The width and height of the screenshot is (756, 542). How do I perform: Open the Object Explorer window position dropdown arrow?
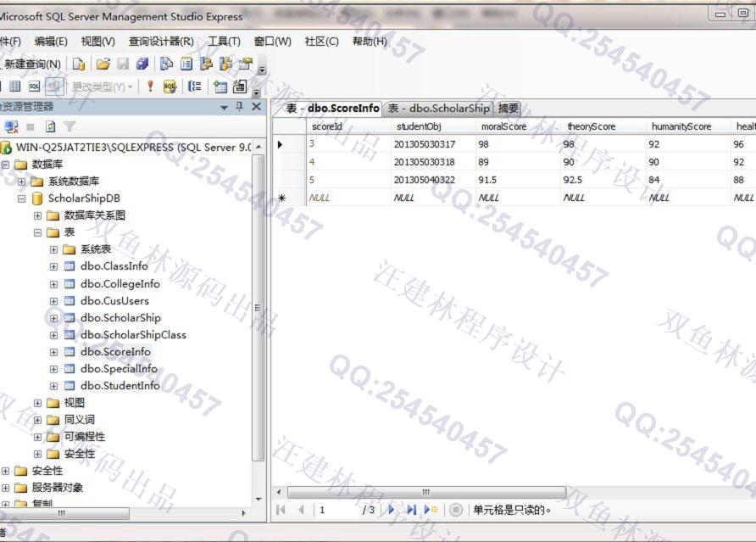pos(224,107)
